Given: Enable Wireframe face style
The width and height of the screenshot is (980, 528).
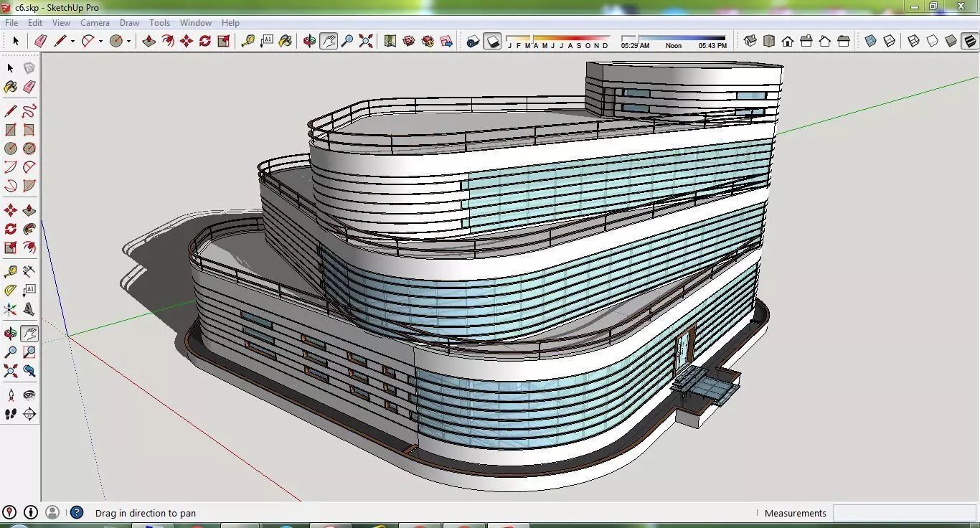Looking at the screenshot, I should 913,41.
